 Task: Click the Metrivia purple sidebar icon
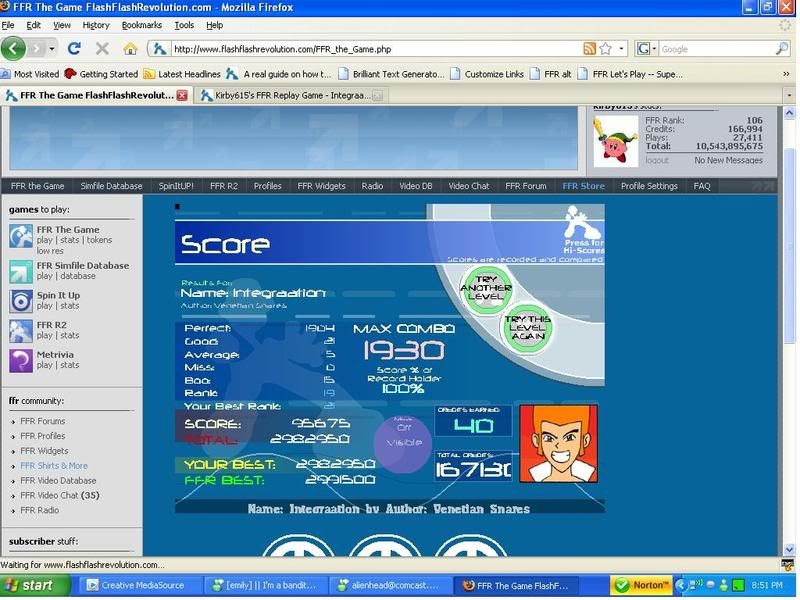[21, 360]
